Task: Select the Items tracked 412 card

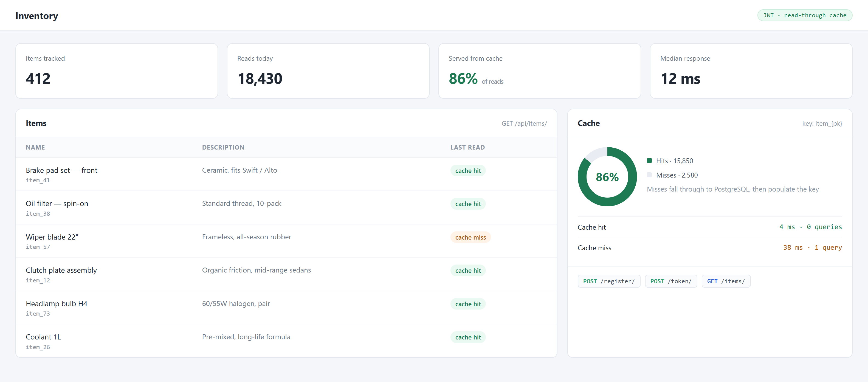Action: 117,71
